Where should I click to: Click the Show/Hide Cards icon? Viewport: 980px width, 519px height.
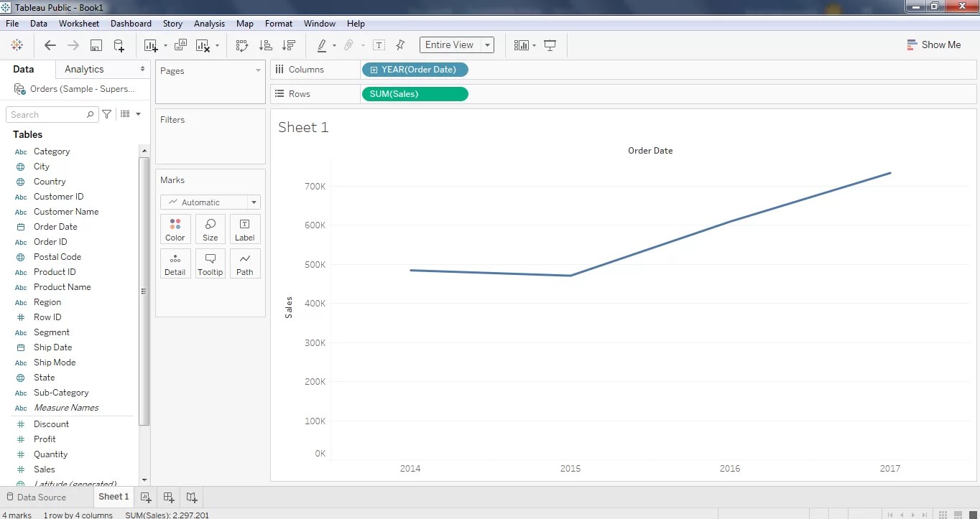[522, 45]
